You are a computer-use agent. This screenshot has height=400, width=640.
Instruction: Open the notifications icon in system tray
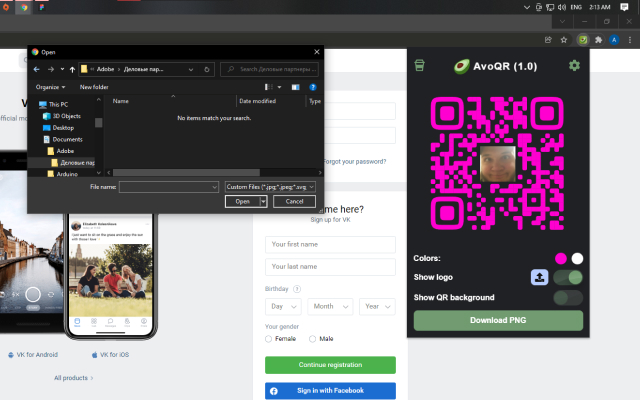(624, 7)
